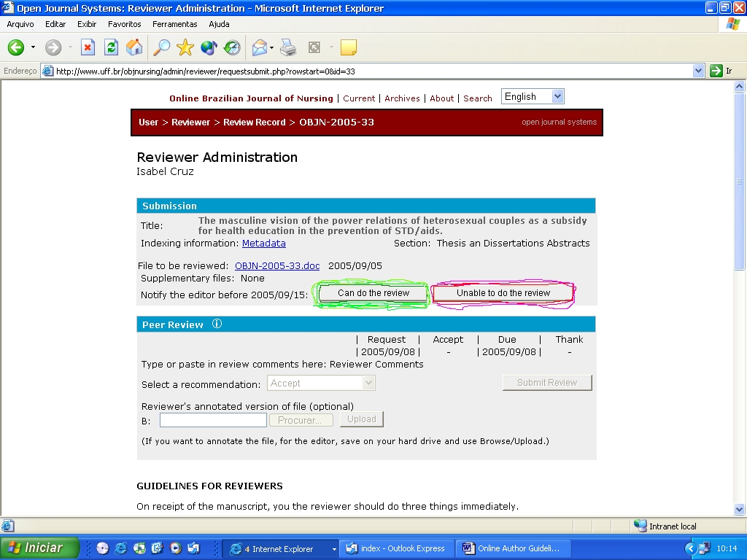Click the annotated file path input field
The height and width of the screenshot is (560, 747).
click(213, 420)
